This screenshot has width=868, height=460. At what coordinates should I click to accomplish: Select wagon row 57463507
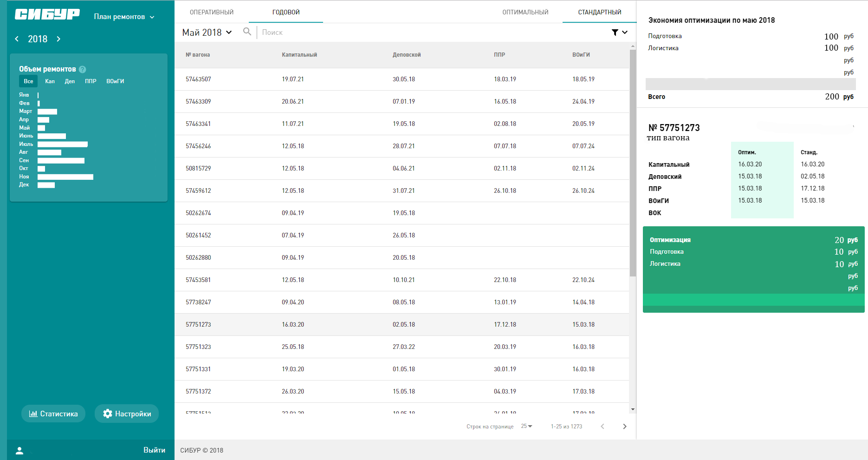coord(402,79)
